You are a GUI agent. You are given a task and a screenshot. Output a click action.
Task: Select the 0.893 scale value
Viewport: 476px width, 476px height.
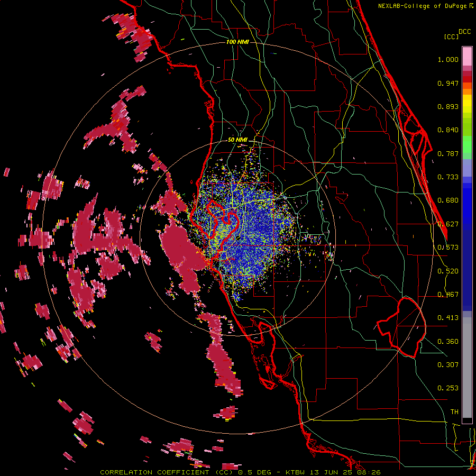pos(448,106)
